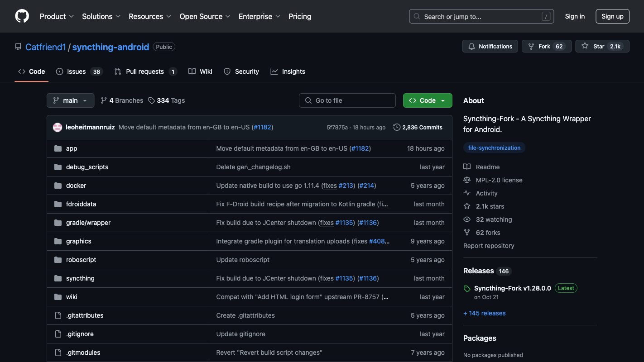Star the repository with Star button

[602, 46]
